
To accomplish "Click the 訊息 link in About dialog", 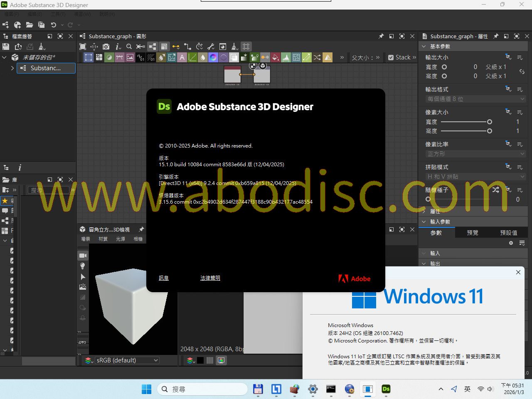I will 164,278.
